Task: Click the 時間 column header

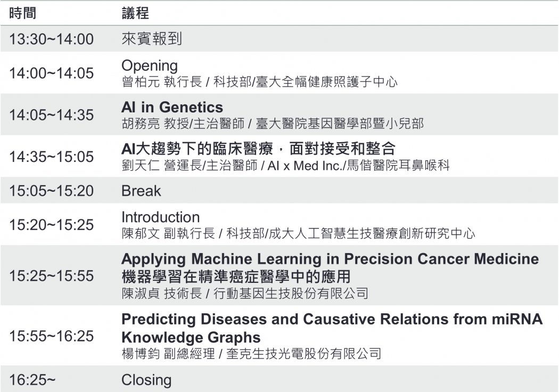Action: click(22, 13)
